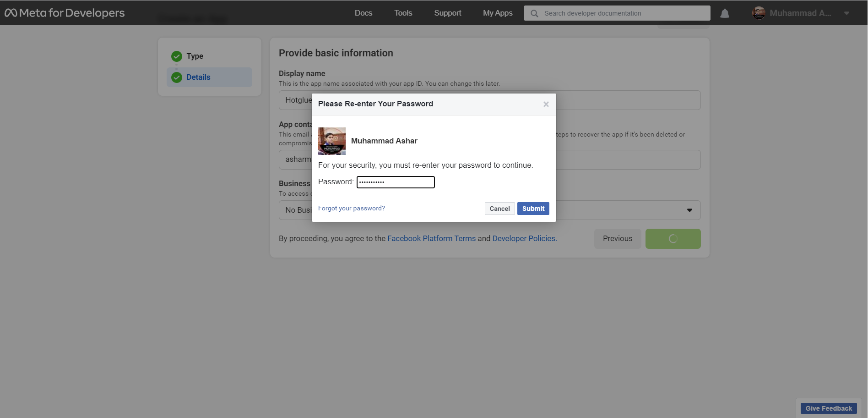Screen dimensions: 868x418
Task: Click the Display name field with Hotglue
Action: (489, 100)
